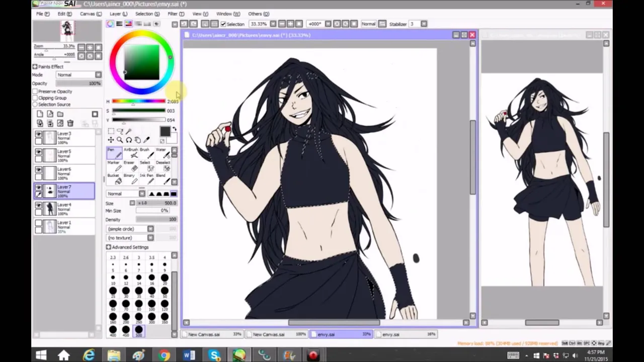Swap foreground and background colors

pos(174,130)
